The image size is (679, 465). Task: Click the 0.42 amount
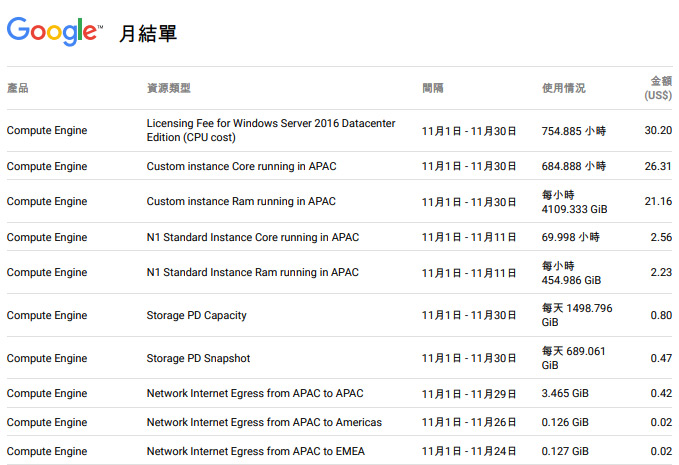click(661, 393)
